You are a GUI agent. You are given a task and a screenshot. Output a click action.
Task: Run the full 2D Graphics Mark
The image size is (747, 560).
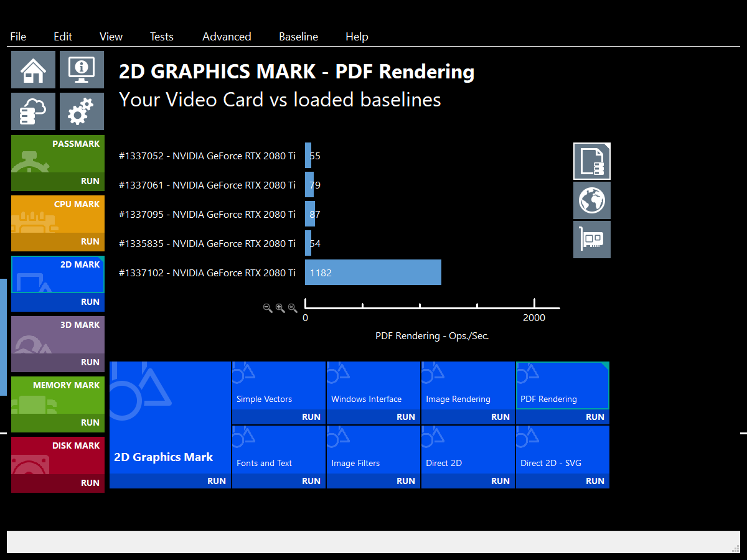(x=170, y=481)
